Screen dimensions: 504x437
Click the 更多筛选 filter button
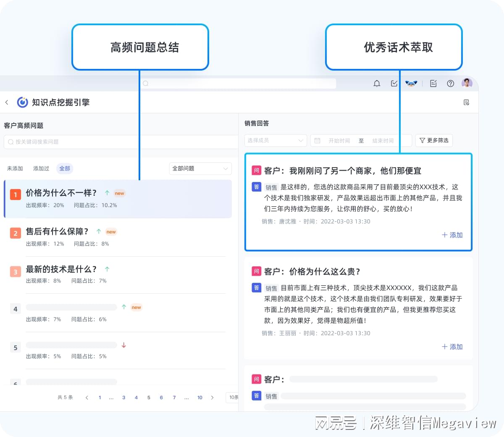(434, 140)
